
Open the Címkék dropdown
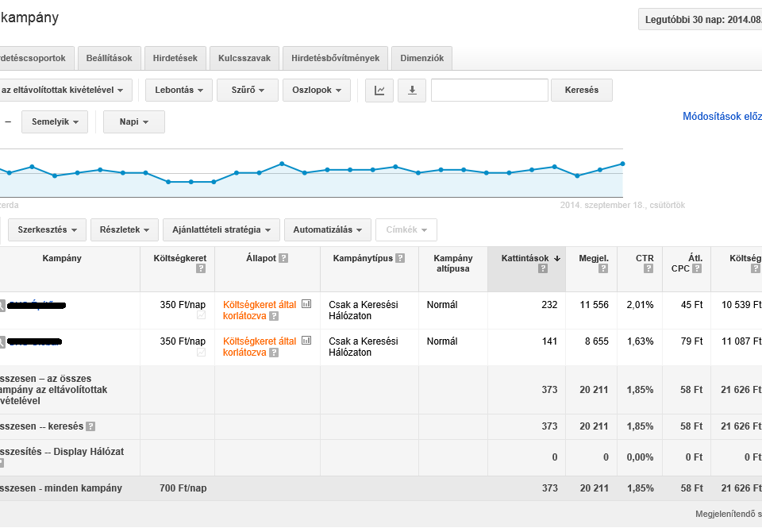pyautogui.click(x=406, y=230)
